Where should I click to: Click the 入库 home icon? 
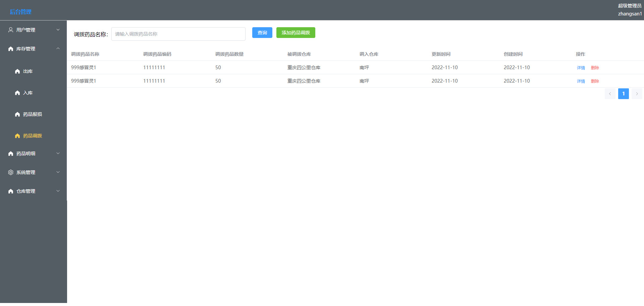17,93
